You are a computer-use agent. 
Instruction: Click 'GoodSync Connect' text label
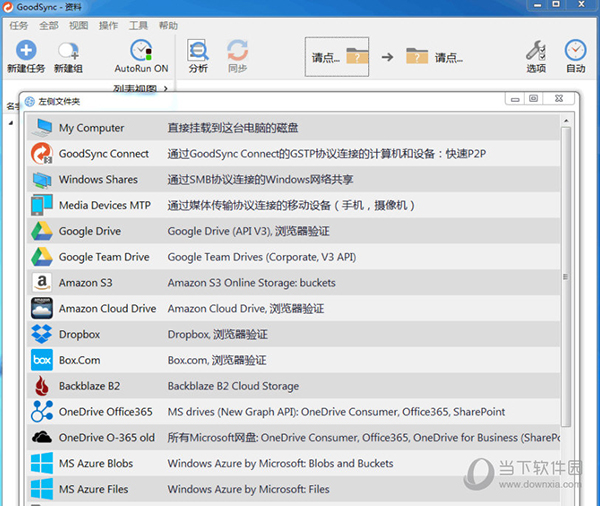click(x=103, y=154)
